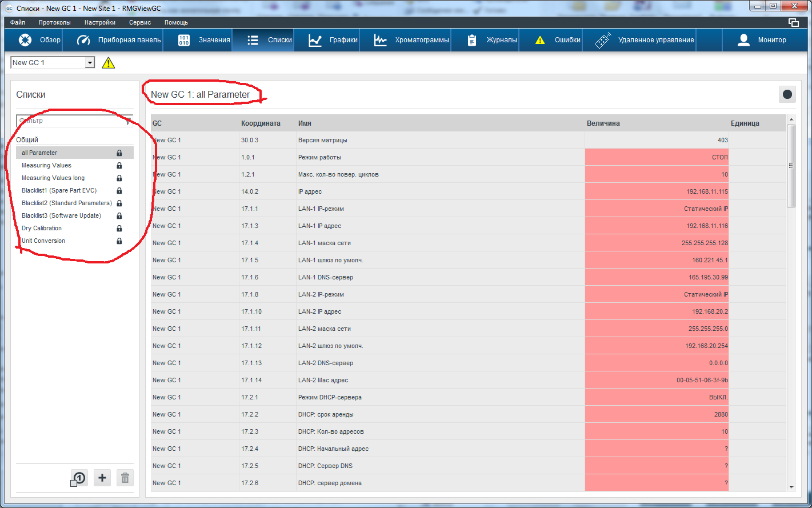Click the dark circle record button
This screenshot has width=812, height=508.
click(787, 94)
